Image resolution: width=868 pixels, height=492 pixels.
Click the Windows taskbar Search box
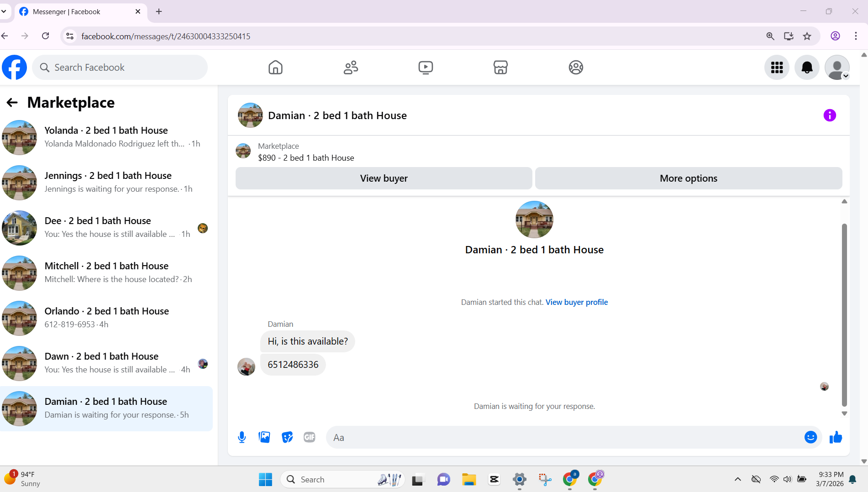(x=342, y=480)
